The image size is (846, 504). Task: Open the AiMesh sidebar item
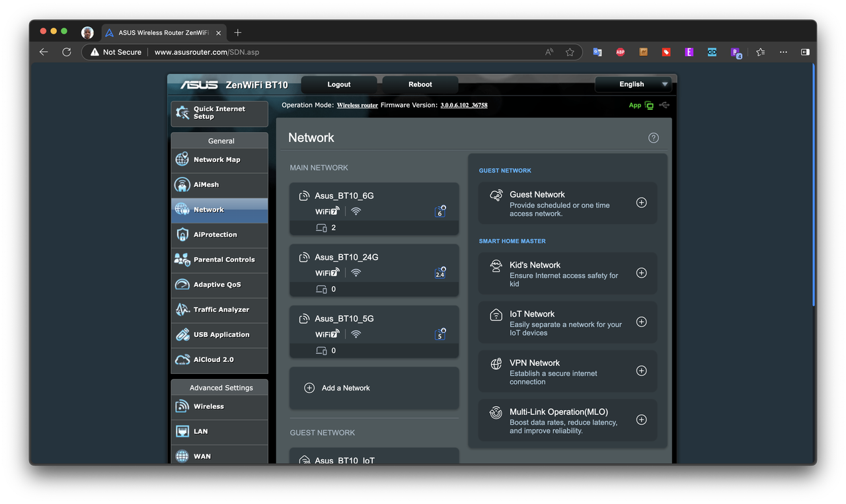pos(219,185)
